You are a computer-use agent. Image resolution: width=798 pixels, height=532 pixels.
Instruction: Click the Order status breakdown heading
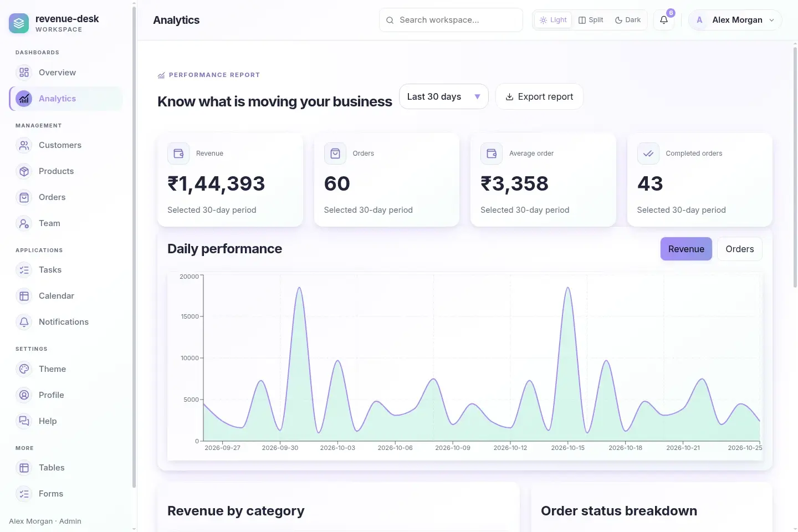(x=619, y=511)
